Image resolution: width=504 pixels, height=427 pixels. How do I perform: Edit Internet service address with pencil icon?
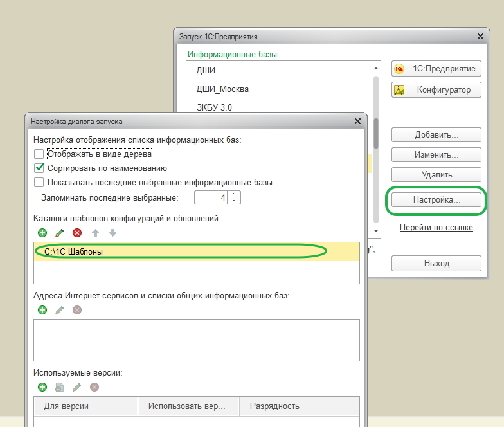coord(59,310)
